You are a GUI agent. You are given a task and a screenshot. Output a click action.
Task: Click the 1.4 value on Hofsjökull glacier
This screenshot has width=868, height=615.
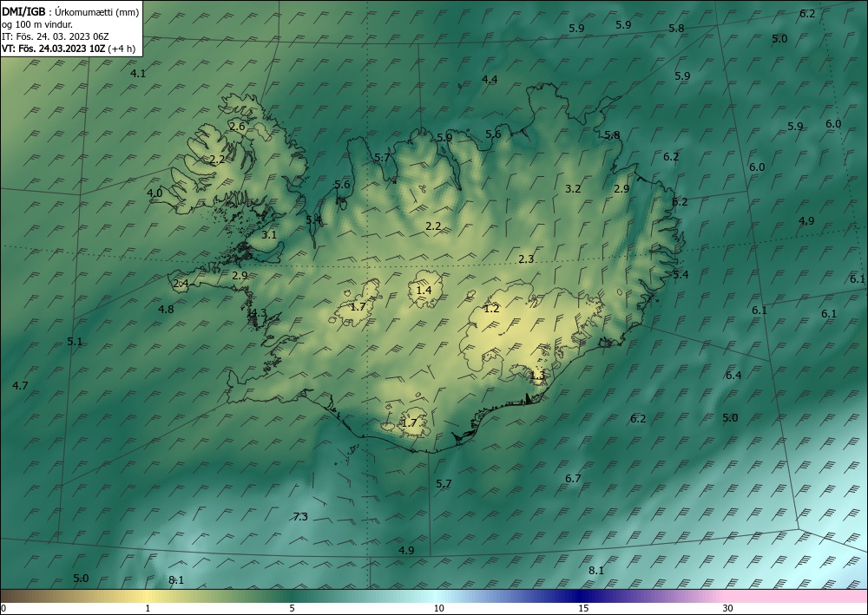click(424, 291)
